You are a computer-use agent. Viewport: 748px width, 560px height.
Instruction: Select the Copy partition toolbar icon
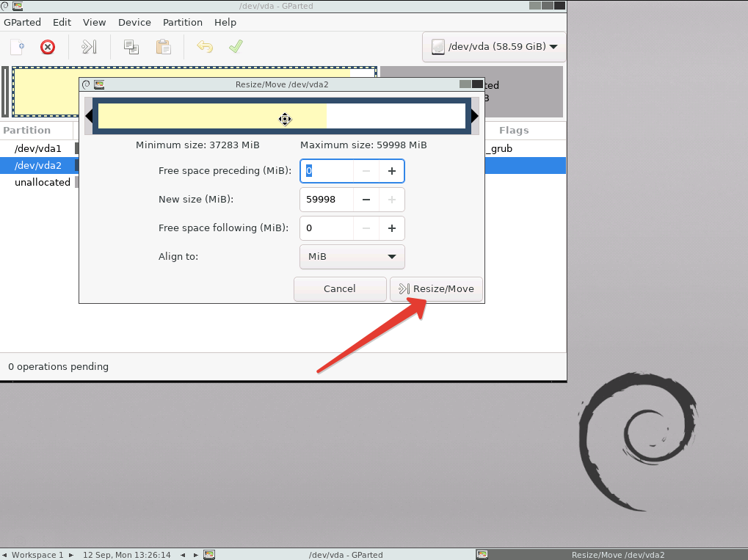(x=131, y=46)
